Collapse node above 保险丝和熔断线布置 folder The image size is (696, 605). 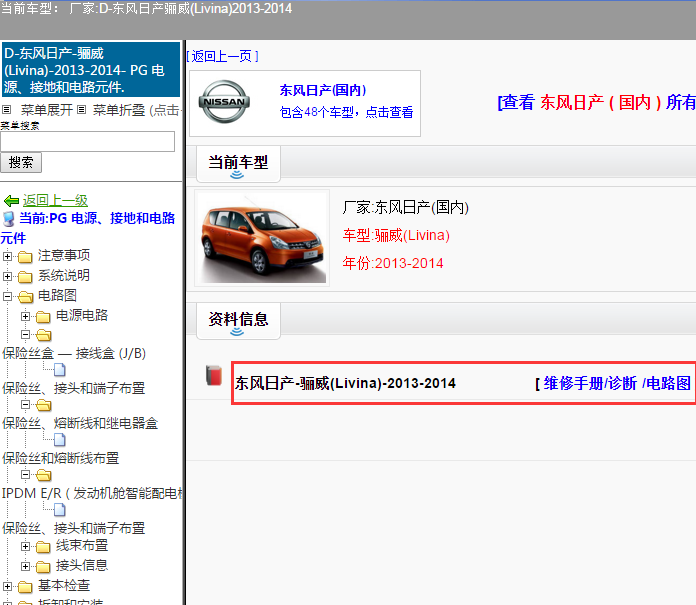pyautogui.click(x=25, y=404)
